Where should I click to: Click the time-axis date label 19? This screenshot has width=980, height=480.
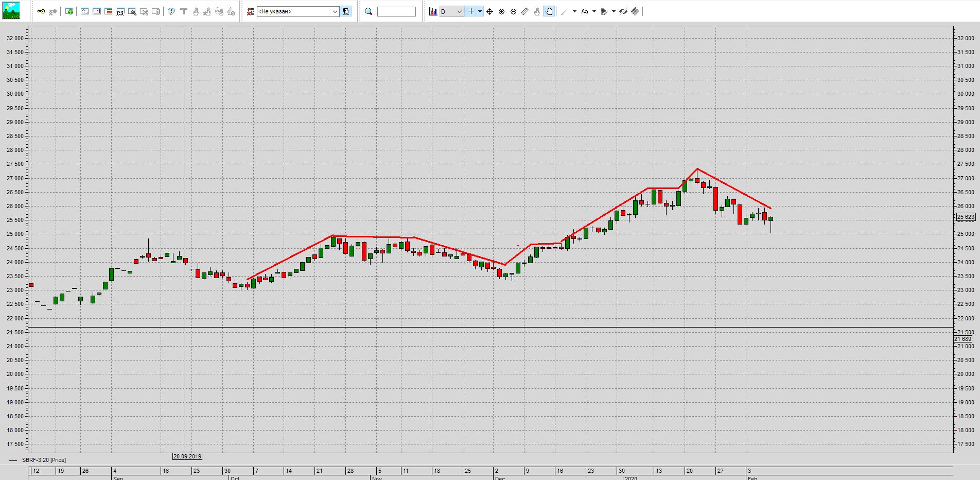pyautogui.click(x=61, y=471)
